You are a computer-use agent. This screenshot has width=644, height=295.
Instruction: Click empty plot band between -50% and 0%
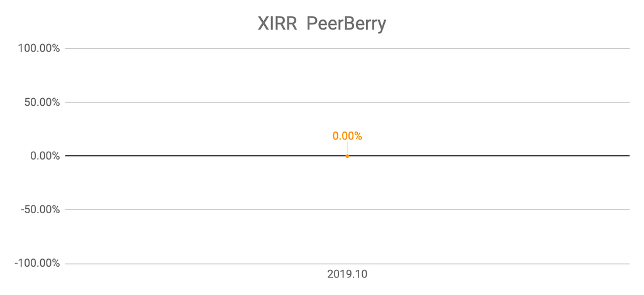(347, 183)
